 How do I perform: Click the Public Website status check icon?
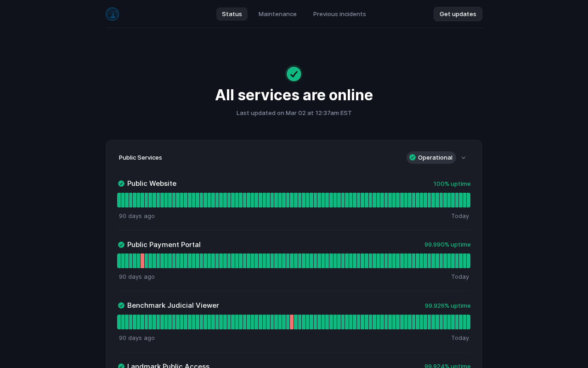[x=121, y=184]
